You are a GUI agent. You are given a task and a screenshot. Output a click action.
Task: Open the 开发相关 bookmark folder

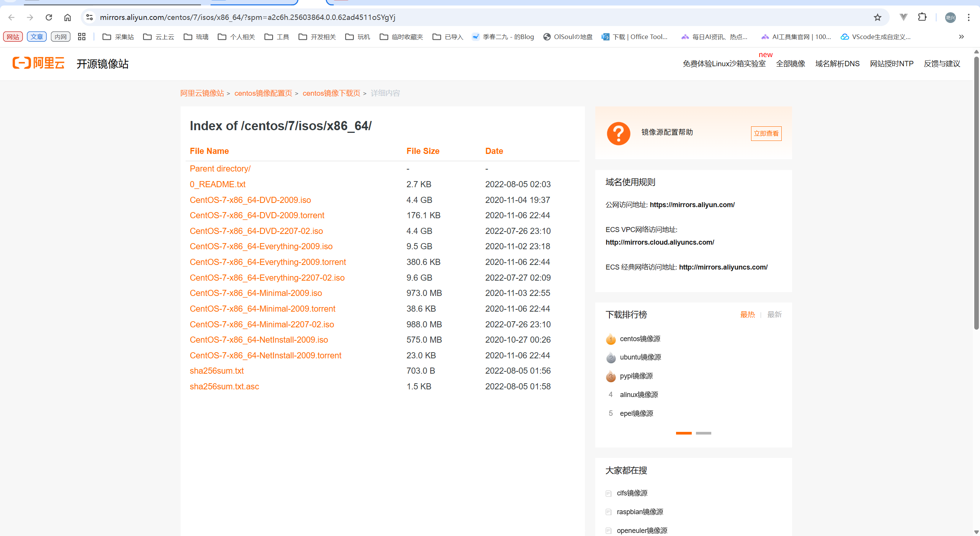(x=317, y=37)
